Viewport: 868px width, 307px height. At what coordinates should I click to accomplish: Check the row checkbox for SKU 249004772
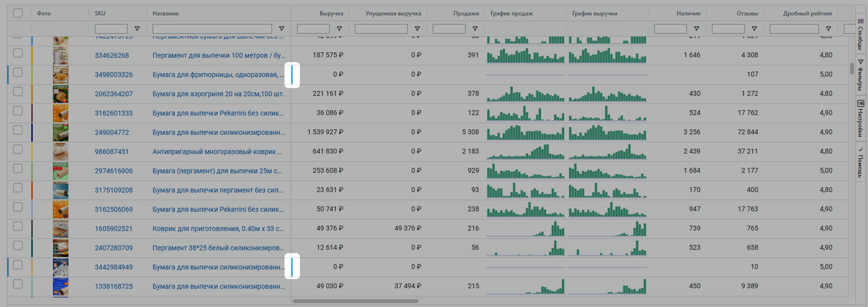point(18,130)
